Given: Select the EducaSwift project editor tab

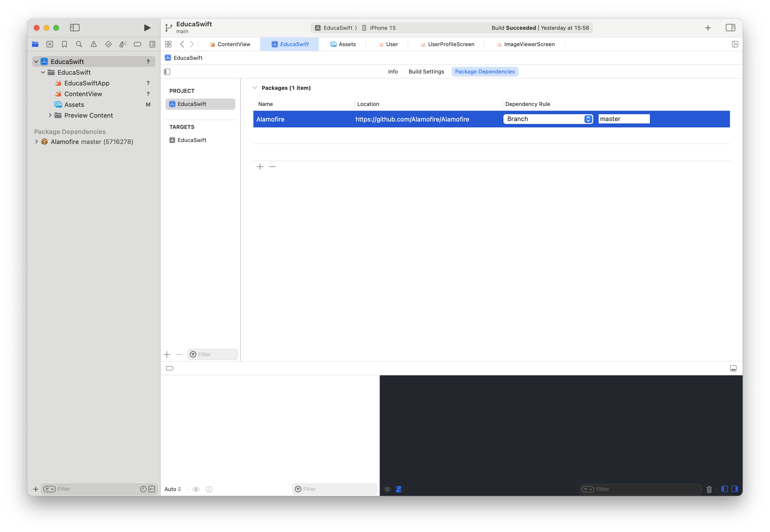Looking at the screenshot, I should pyautogui.click(x=290, y=44).
